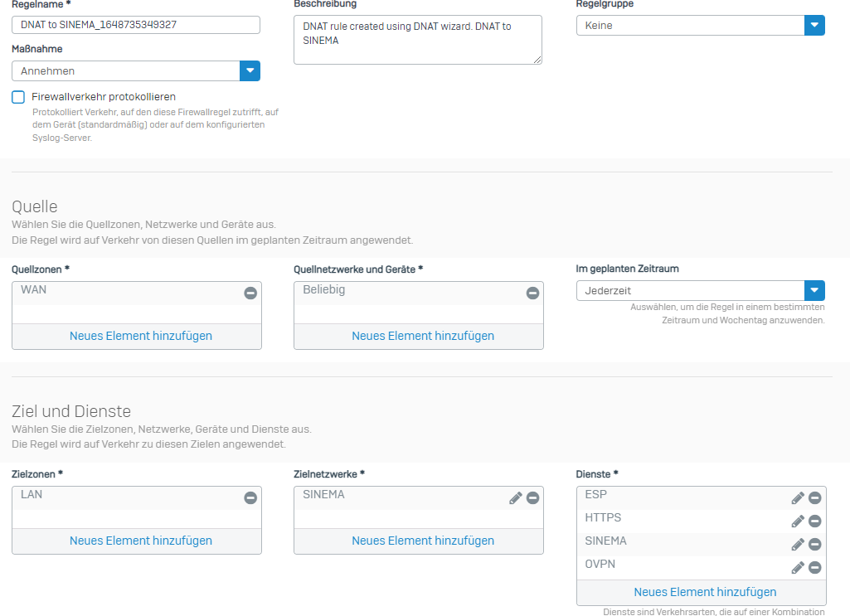Viewport: 850px width, 616px height.
Task: Click into the Beschreibung text area
Action: (417, 39)
